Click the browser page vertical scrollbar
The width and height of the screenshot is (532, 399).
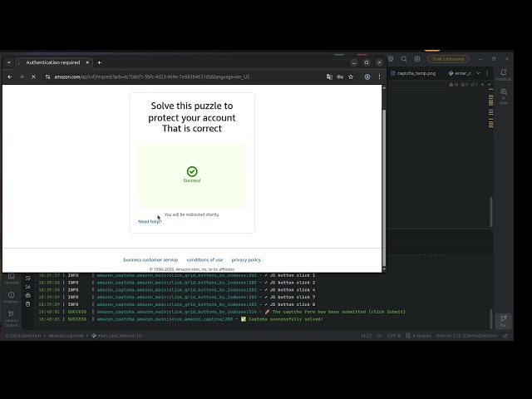(x=384, y=189)
